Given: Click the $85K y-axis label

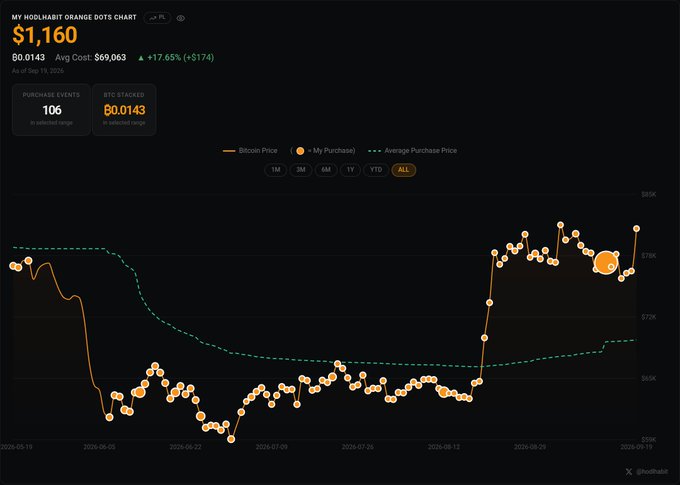Looking at the screenshot, I should tap(649, 194).
